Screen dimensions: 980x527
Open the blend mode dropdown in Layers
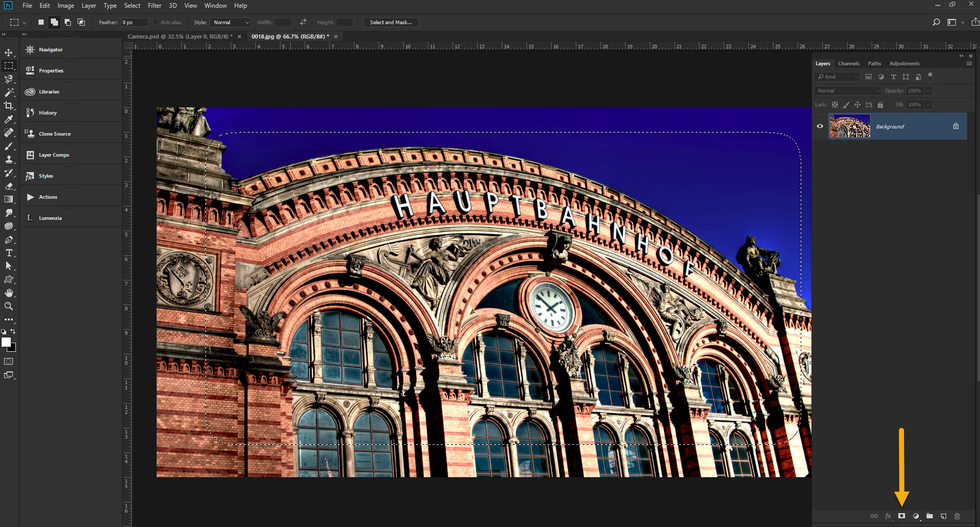click(847, 90)
